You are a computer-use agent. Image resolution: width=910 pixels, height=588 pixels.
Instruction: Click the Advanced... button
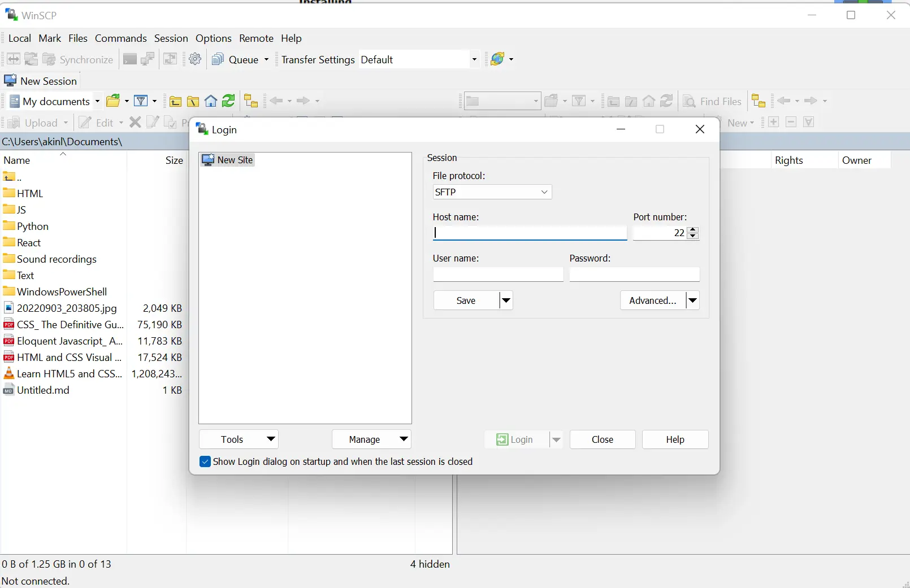(653, 300)
